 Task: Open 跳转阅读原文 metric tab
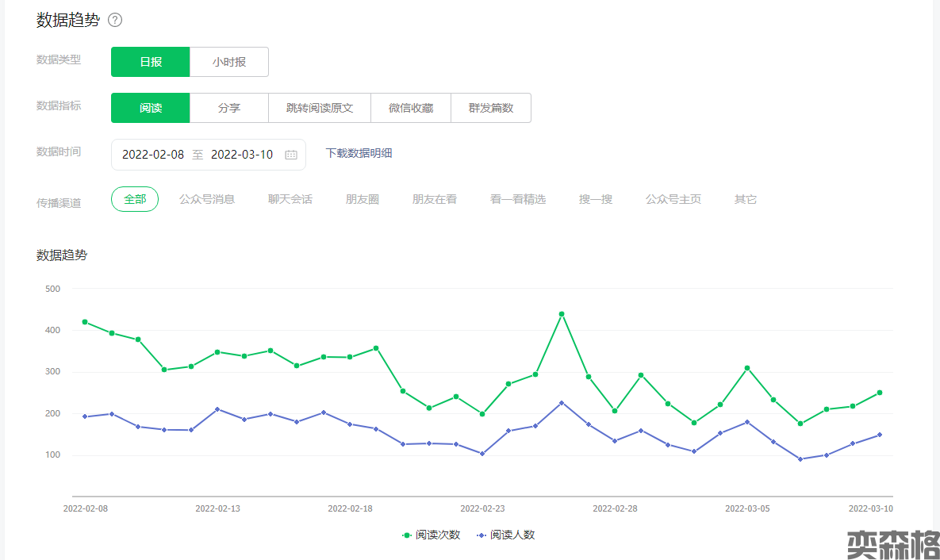tap(320, 108)
